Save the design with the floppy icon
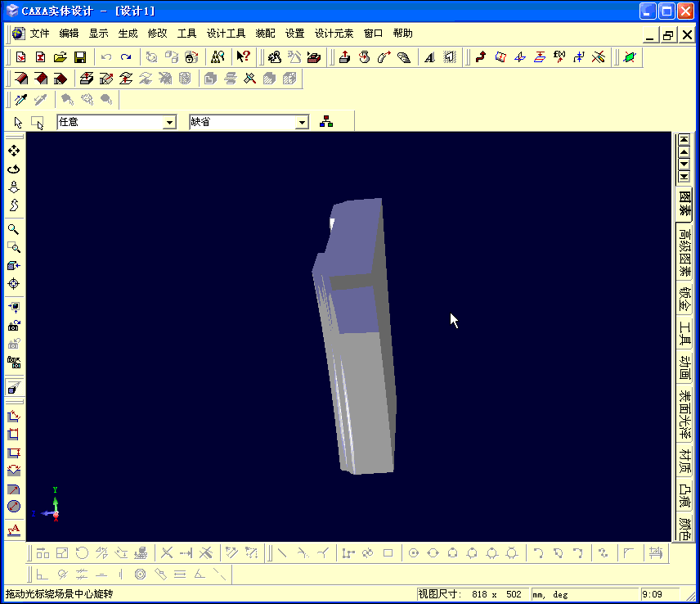700x604 pixels. pos(80,57)
